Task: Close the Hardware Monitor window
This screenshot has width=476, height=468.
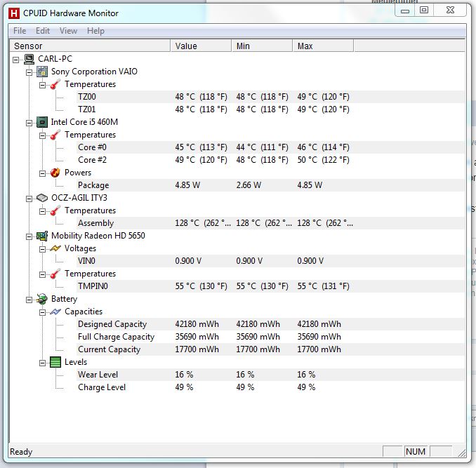Action: (x=451, y=11)
